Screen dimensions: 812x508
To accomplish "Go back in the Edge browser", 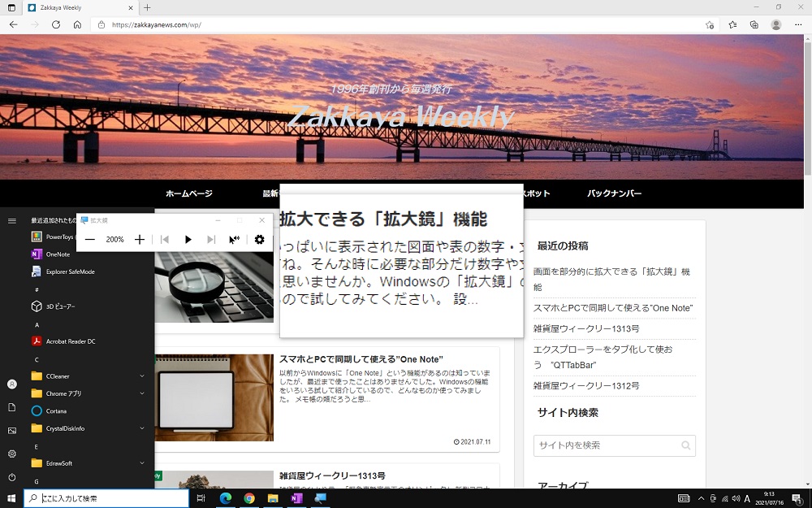I will point(14,24).
